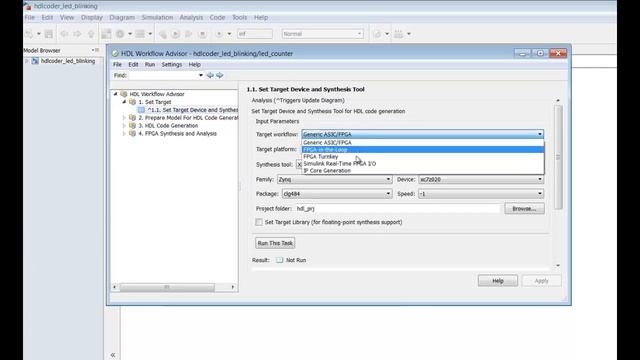Click the 1. Set Target folder icon

tap(132, 102)
